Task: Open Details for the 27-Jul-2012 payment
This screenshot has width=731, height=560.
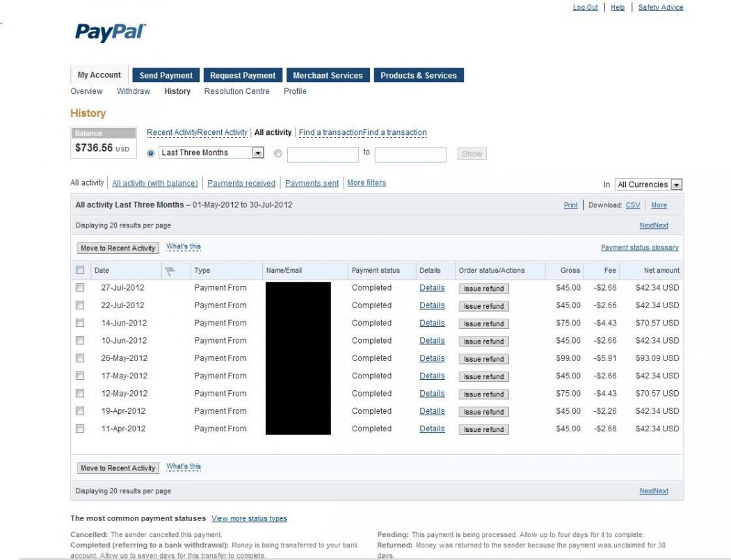Action: pos(432,288)
